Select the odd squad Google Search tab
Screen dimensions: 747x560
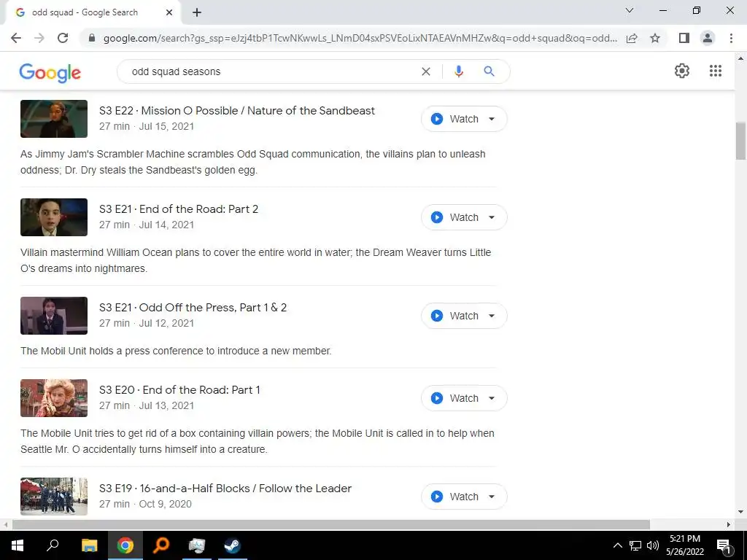[x=93, y=13]
